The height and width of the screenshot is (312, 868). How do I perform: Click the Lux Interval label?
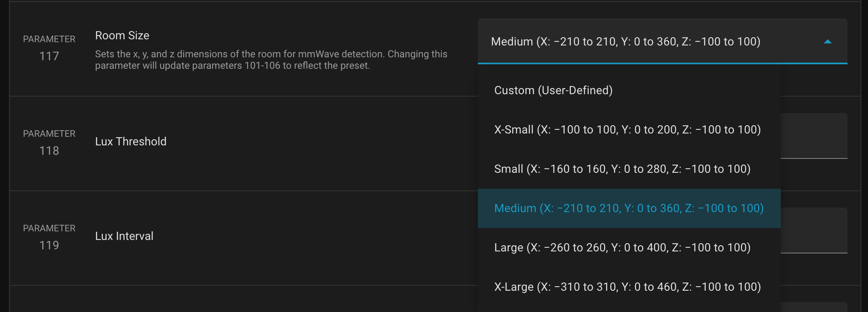pyautogui.click(x=124, y=236)
